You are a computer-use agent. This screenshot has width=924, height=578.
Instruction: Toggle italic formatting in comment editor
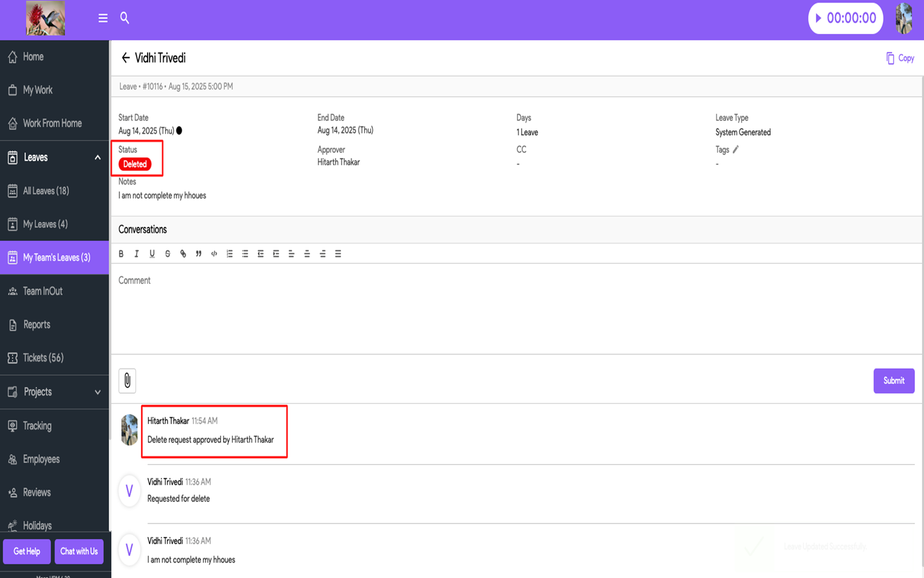point(137,254)
